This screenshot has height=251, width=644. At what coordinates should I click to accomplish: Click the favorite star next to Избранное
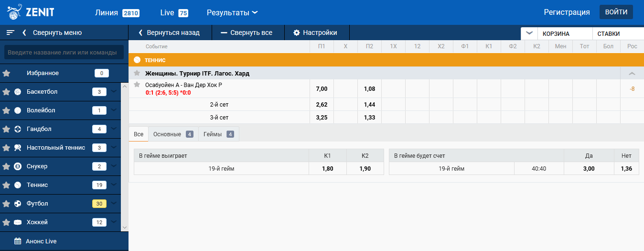(6, 73)
